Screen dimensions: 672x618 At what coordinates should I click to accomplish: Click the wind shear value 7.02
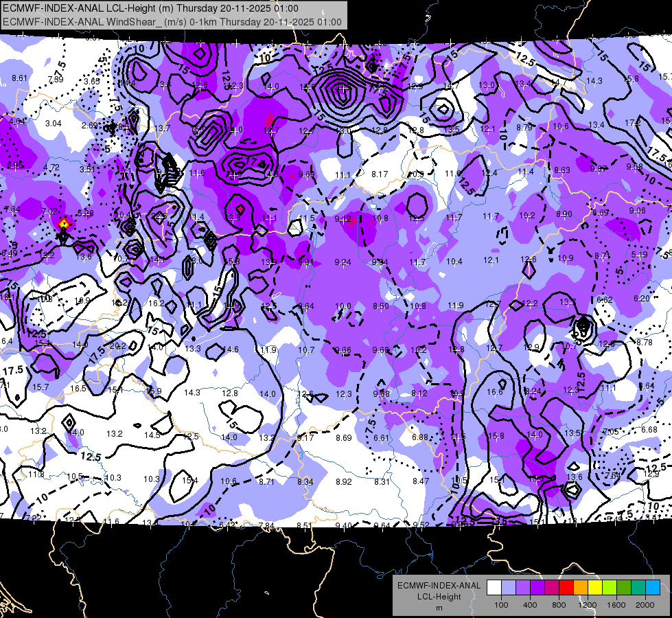pyautogui.click(x=49, y=211)
